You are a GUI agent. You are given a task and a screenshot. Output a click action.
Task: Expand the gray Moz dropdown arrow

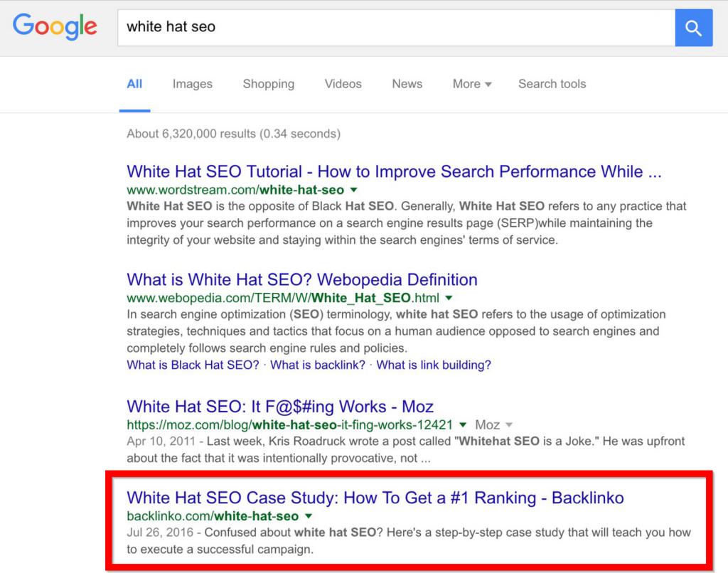(x=508, y=425)
